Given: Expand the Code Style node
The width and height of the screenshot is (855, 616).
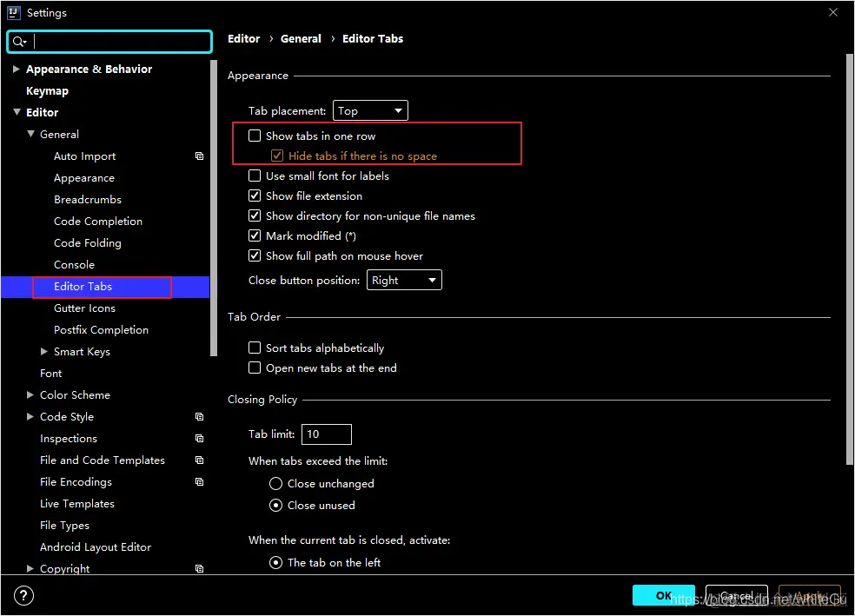Looking at the screenshot, I should pos(30,416).
